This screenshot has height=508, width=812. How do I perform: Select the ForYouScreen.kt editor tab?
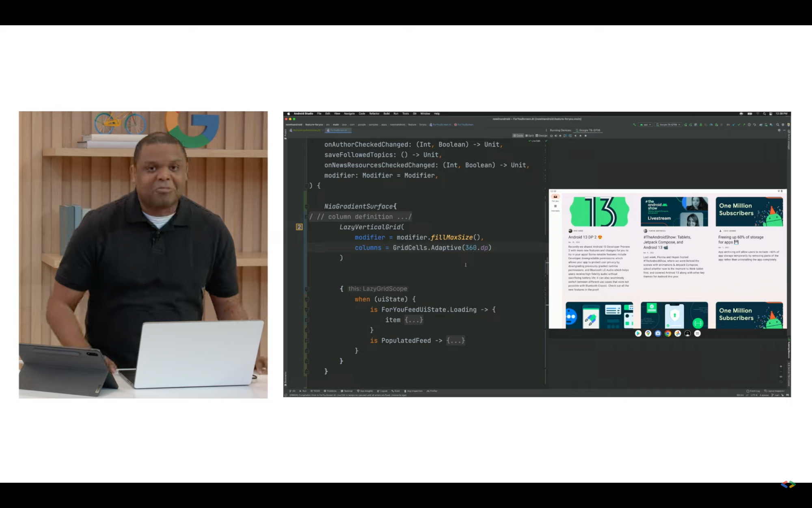coord(337,130)
